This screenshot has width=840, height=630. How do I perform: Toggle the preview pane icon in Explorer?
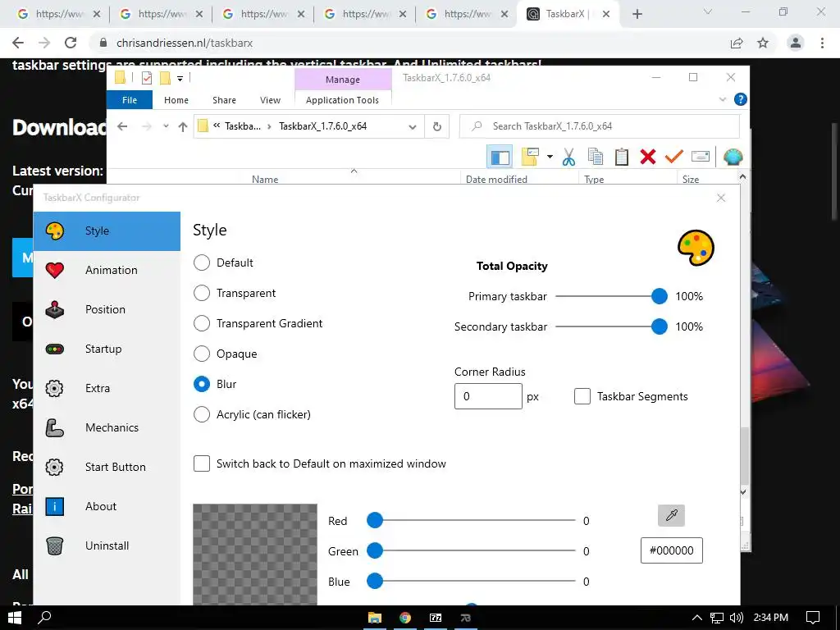tap(500, 157)
